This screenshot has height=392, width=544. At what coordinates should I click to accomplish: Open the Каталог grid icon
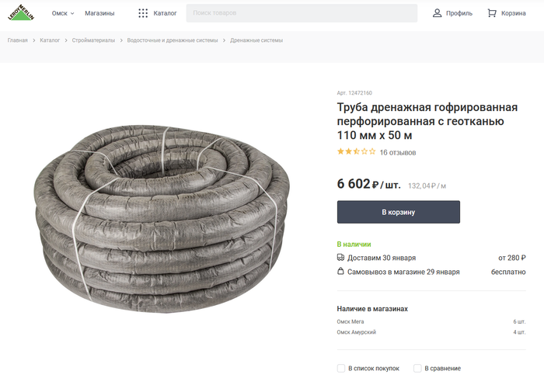coord(143,13)
